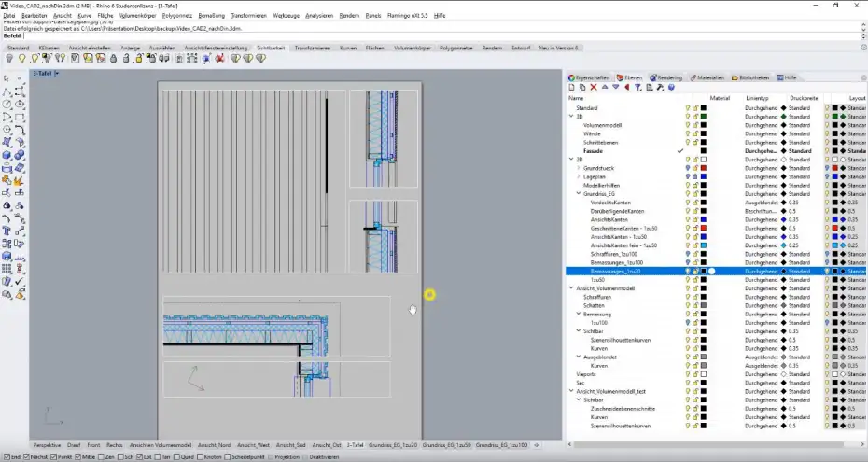Open the 3-Tafel viewport title dropdown arrow
The width and height of the screenshot is (868, 462).
[57, 73]
